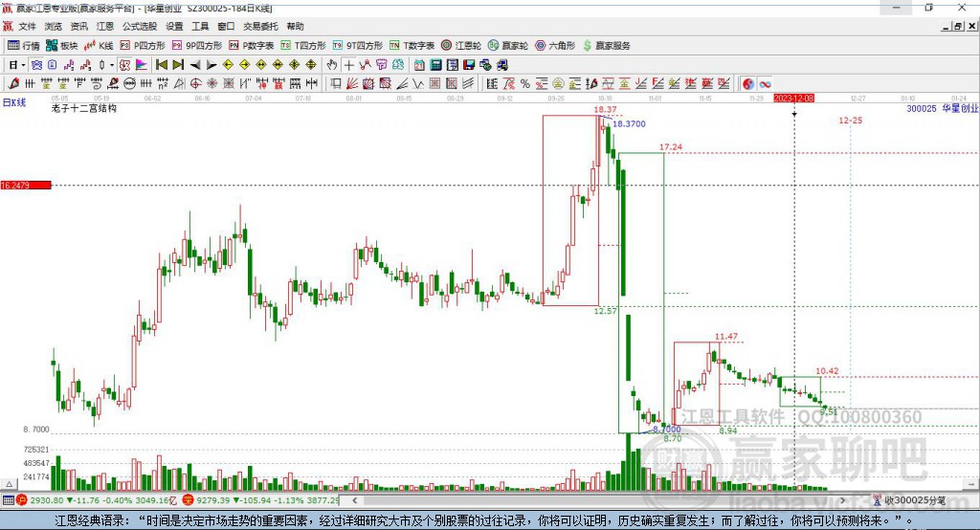
Task: Open the 9T四方形 tool
Action: (x=357, y=46)
